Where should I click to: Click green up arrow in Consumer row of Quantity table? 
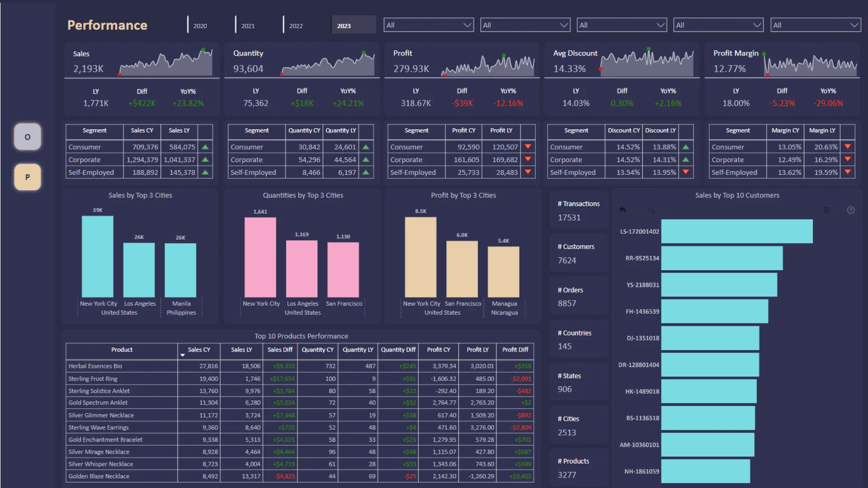point(366,147)
